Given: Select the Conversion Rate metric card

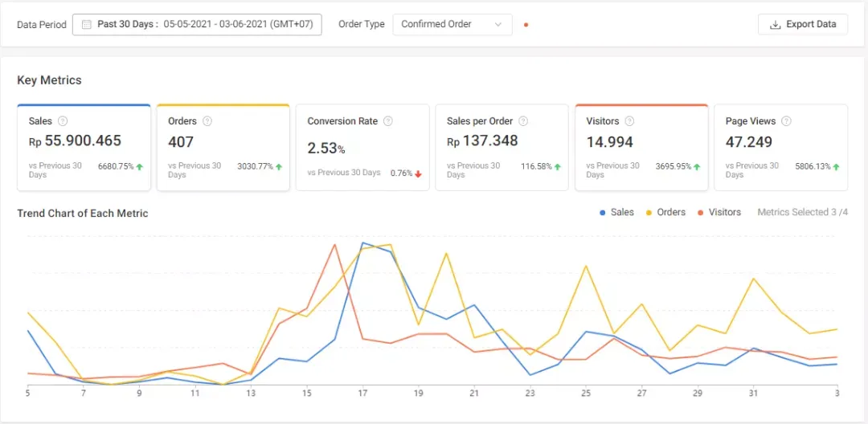Looking at the screenshot, I should [362, 148].
